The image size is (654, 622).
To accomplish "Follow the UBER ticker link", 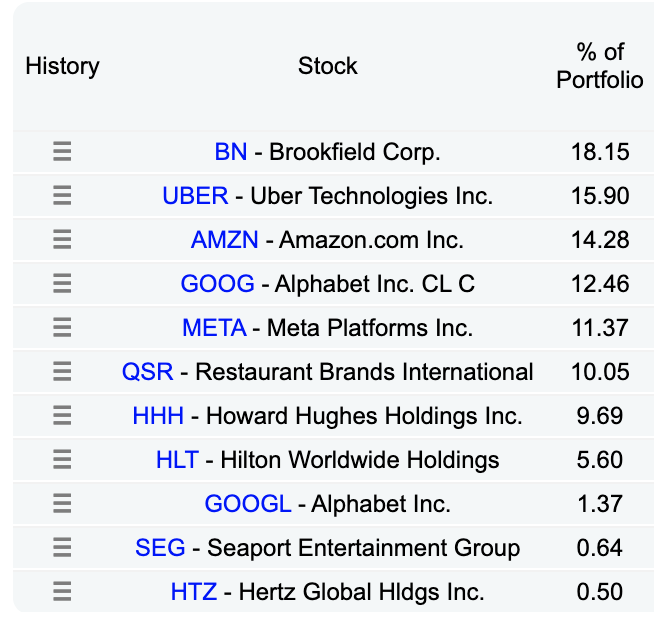I will point(195,196).
